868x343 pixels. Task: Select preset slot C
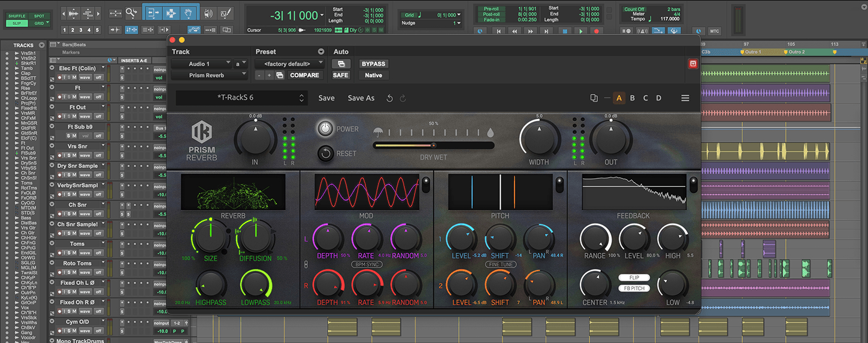click(646, 98)
